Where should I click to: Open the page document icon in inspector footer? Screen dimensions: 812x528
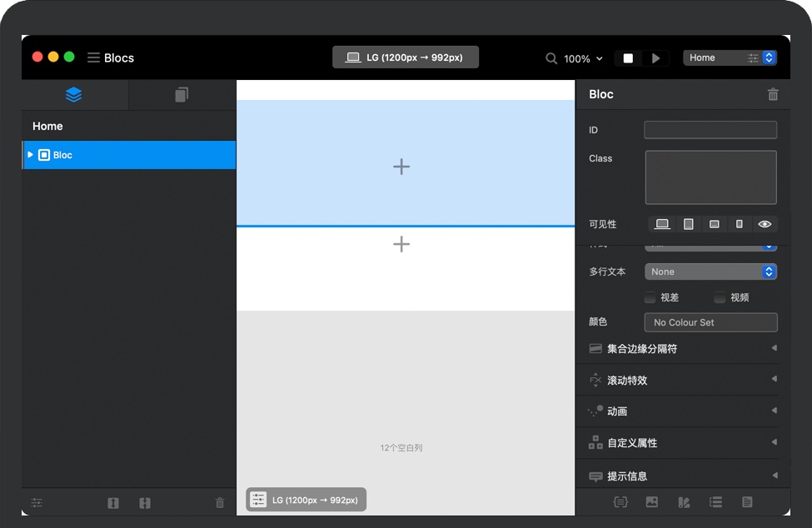pos(747,501)
